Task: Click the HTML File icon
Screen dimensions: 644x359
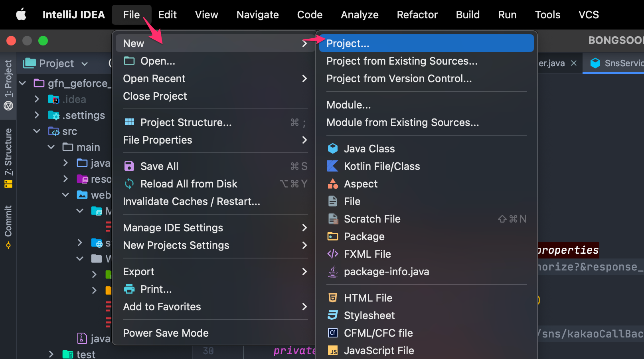Action: click(x=333, y=298)
